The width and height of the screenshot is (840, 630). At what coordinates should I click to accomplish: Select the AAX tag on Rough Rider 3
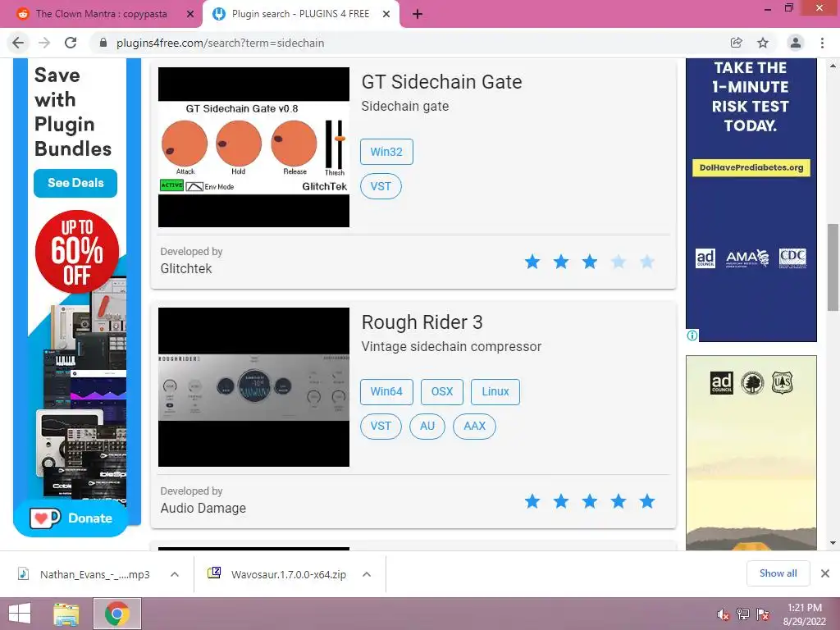click(x=474, y=427)
